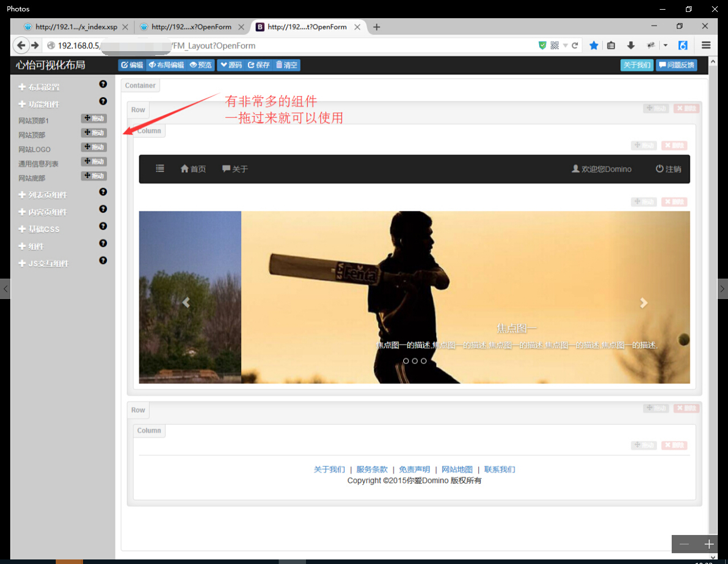Expand the 组件 section

tap(31, 246)
